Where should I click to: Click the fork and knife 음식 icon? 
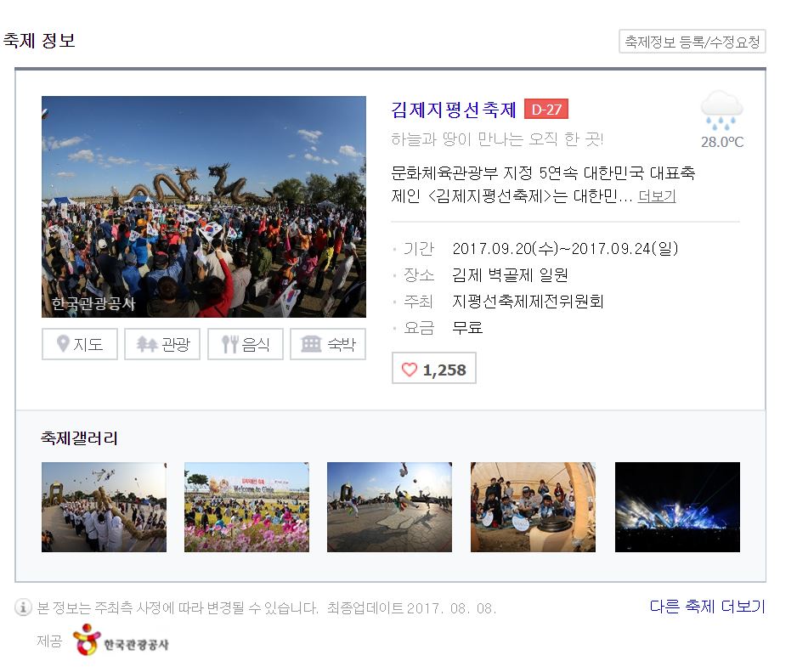tap(230, 344)
